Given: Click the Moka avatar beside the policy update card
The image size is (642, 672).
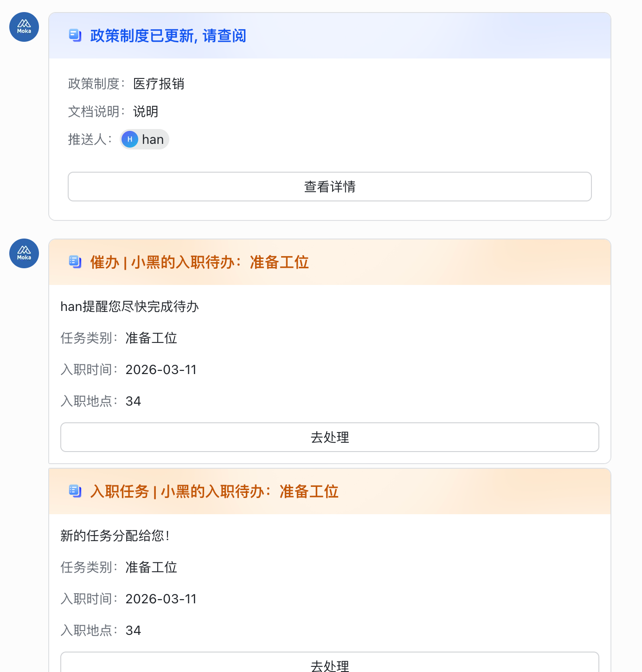Looking at the screenshot, I should (x=24, y=27).
